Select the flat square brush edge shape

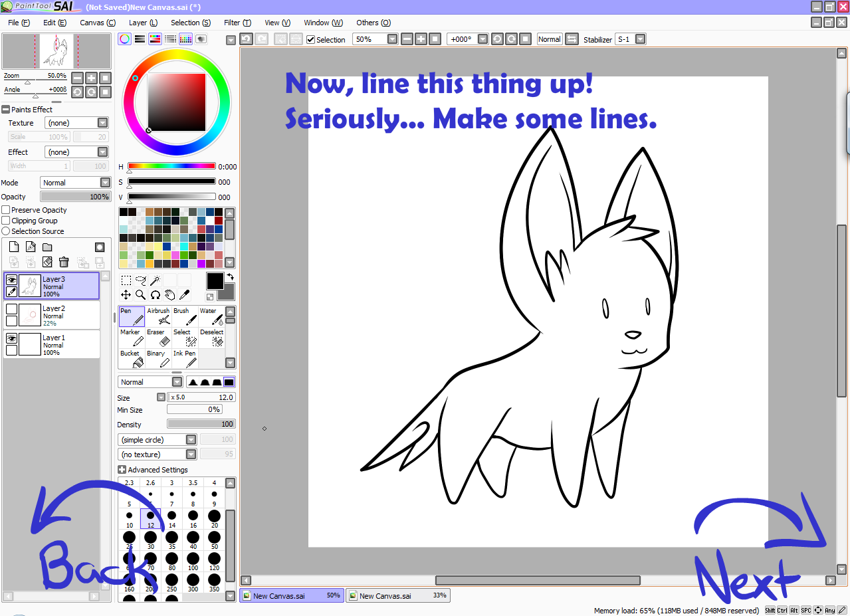tap(229, 382)
